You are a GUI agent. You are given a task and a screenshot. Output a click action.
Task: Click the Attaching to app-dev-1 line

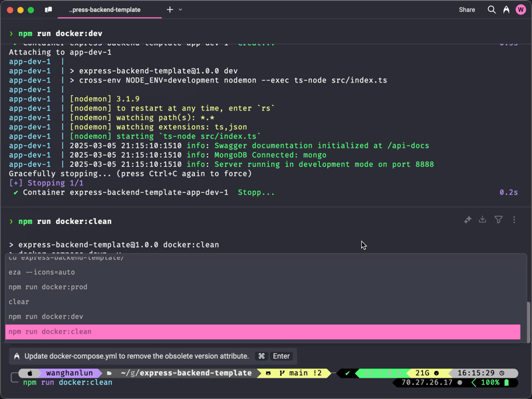point(60,53)
